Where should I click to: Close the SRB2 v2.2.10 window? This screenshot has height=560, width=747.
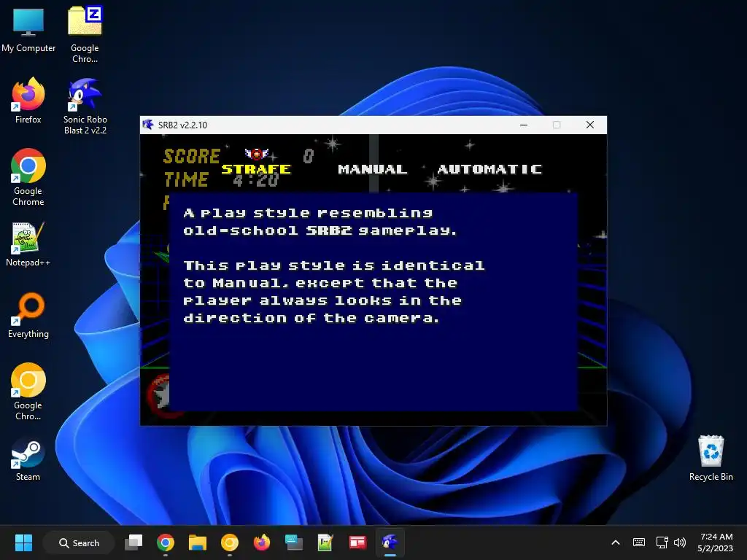click(x=589, y=125)
